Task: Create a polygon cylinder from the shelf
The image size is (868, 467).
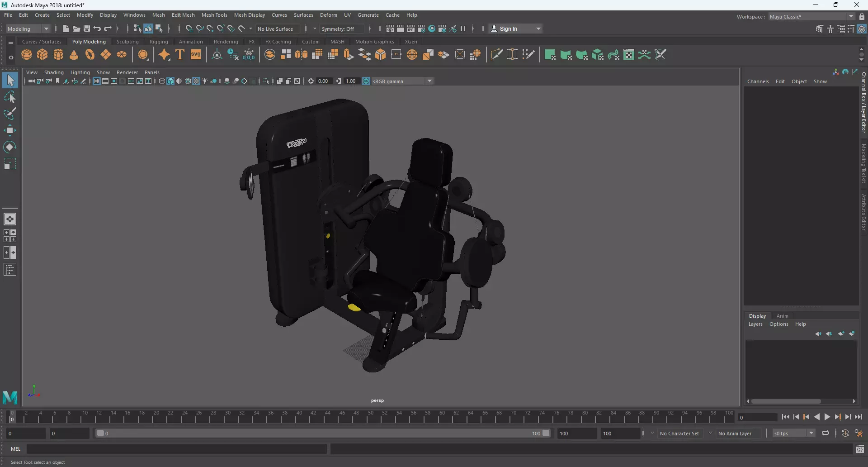Action: pos(58,55)
